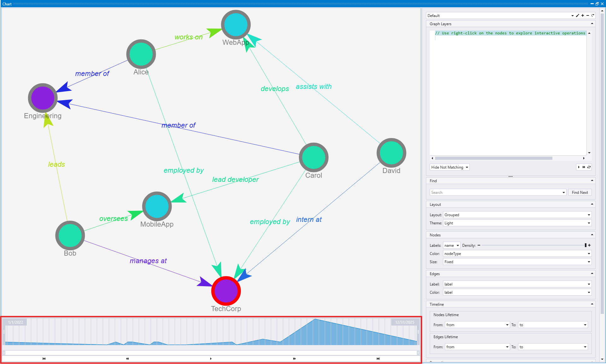
Task: Run graph layer with the play icon
Action: [x=579, y=167]
